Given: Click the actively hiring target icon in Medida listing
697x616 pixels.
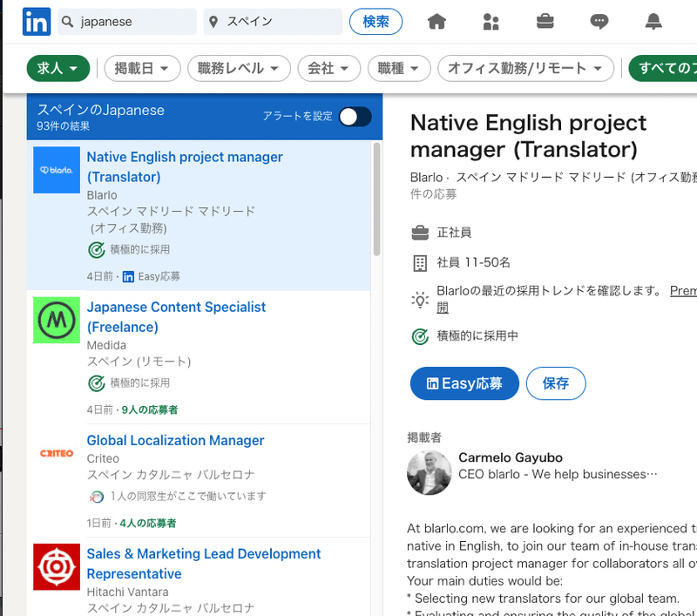Looking at the screenshot, I should click(97, 383).
